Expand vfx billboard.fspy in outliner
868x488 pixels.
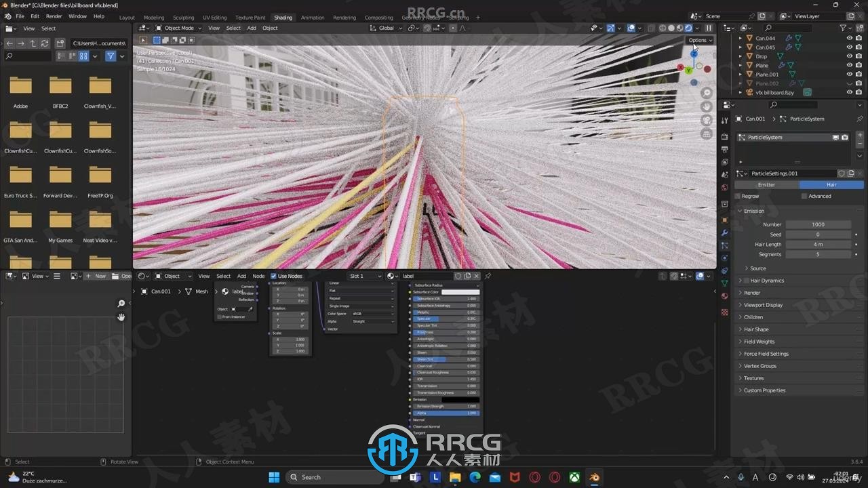tap(741, 92)
